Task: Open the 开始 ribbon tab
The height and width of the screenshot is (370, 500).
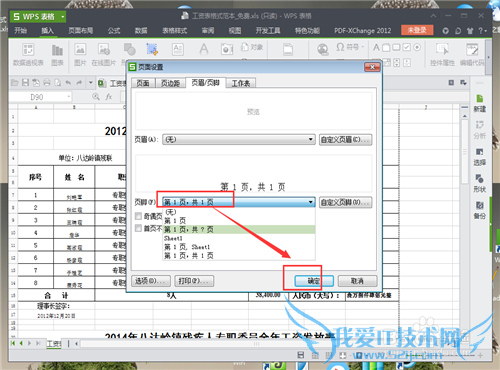Action: point(20,31)
